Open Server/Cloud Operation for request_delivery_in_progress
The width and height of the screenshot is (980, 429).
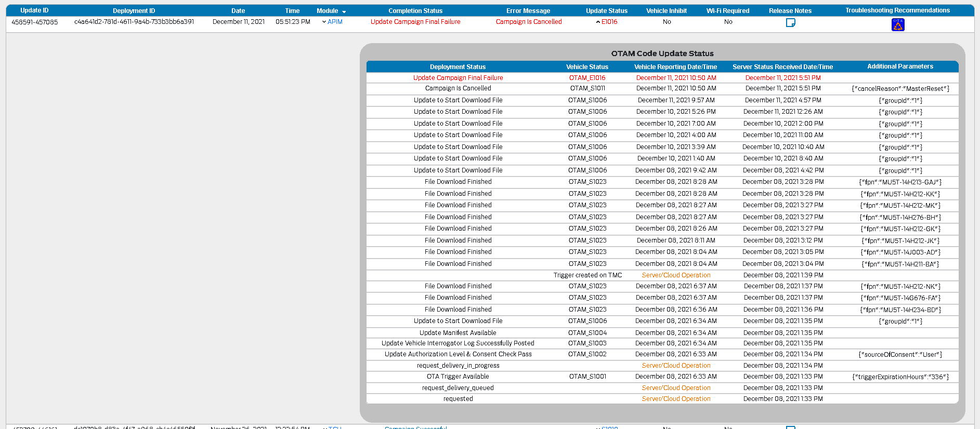point(676,366)
